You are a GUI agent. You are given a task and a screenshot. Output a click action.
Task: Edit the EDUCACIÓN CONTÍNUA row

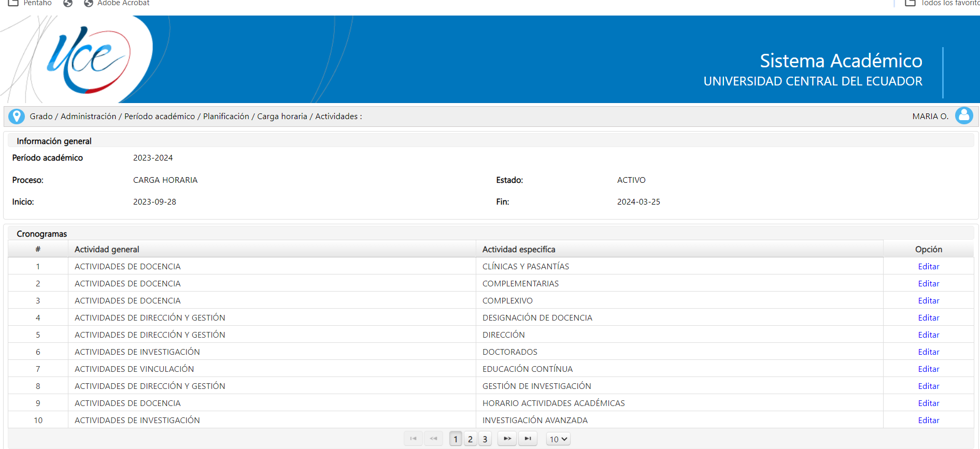click(x=928, y=369)
